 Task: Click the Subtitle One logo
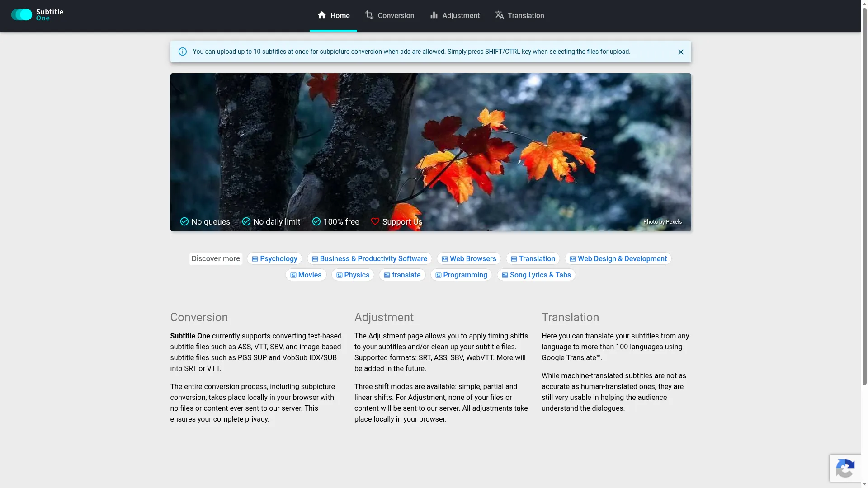[x=37, y=15]
